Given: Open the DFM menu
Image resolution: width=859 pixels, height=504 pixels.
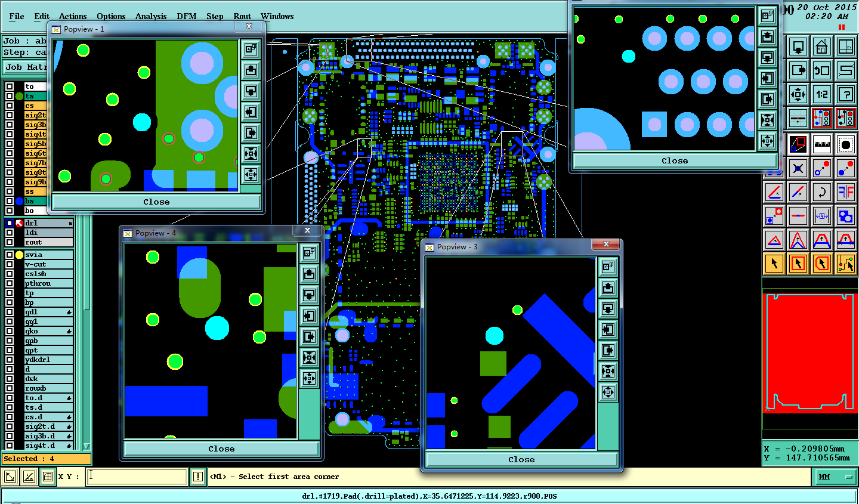Looking at the screenshot, I should point(187,16).
